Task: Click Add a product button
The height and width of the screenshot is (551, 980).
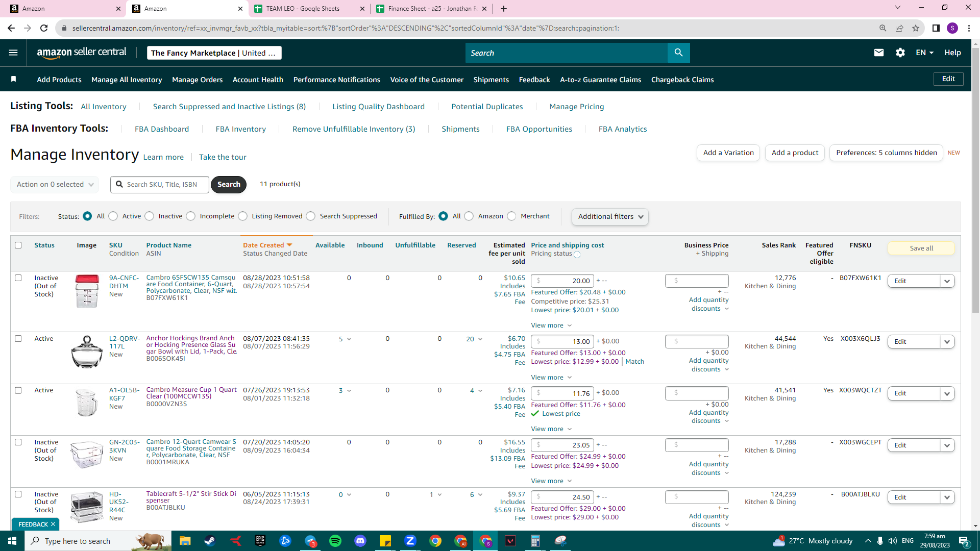Action: 795,153
